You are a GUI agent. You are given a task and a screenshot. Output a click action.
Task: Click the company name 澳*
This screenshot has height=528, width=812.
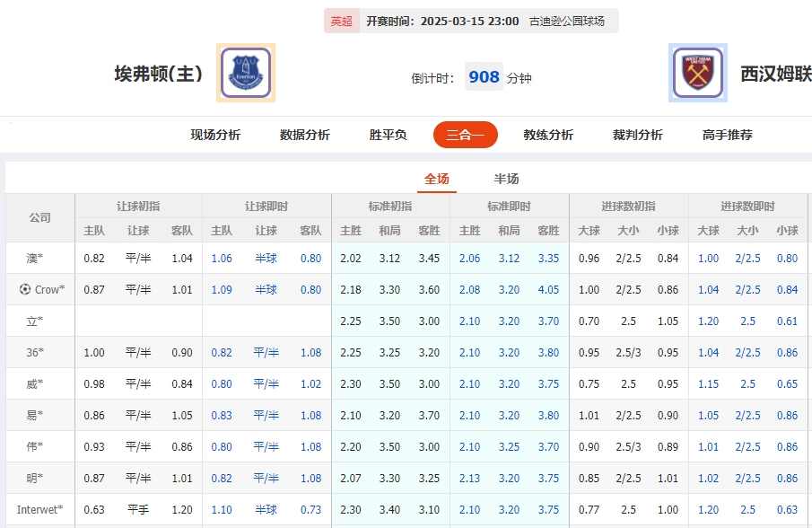(33, 258)
